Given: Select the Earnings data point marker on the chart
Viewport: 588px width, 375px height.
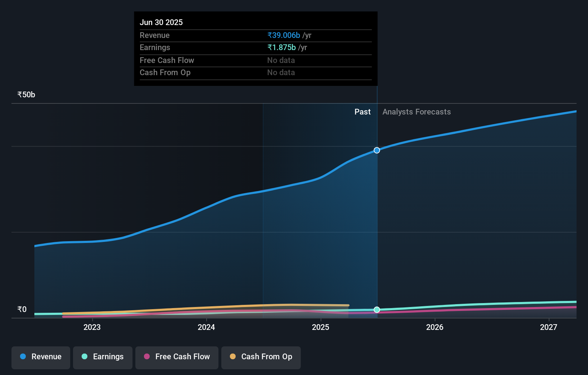Looking at the screenshot, I should point(376,310).
